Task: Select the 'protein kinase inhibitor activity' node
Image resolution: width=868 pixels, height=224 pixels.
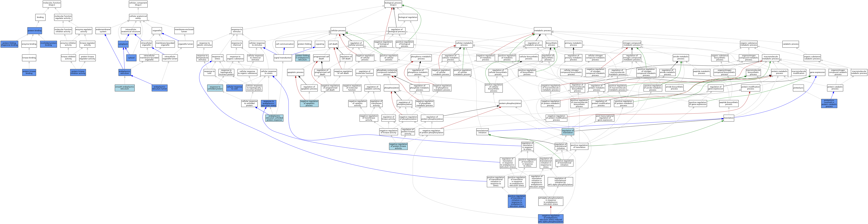Action: click(x=78, y=72)
